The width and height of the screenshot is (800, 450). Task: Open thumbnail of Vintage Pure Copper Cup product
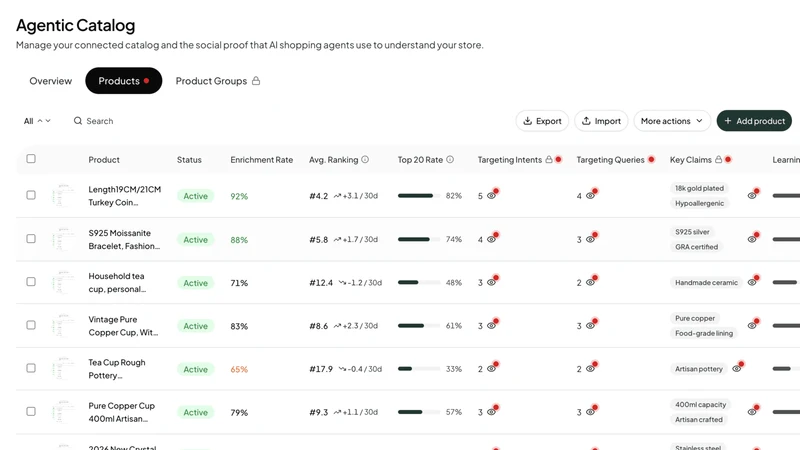point(64,326)
